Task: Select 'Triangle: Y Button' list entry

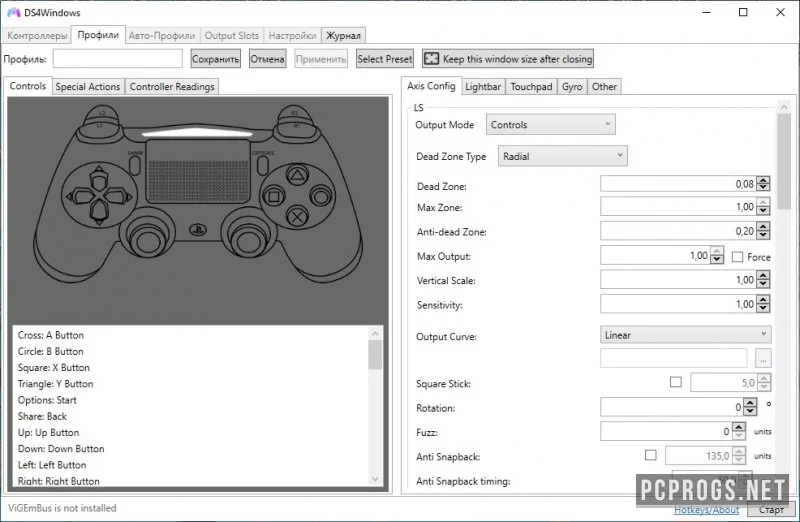Action: (x=55, y=384)
